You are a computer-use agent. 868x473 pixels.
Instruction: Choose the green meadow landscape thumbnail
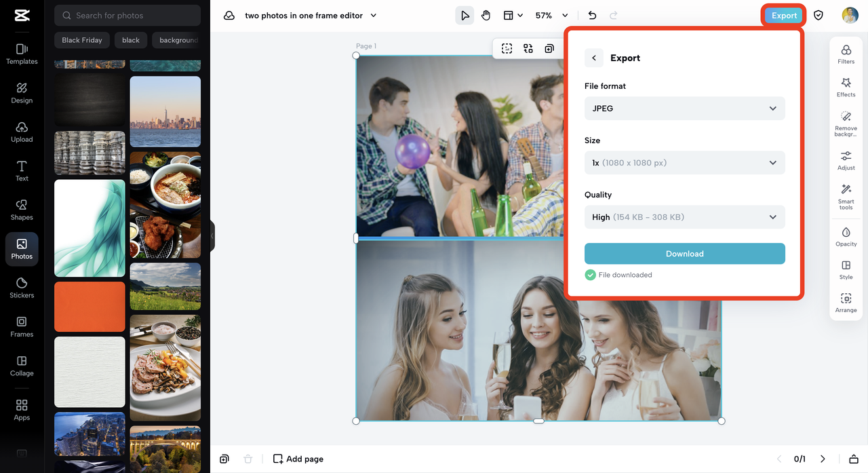[165, 286]
